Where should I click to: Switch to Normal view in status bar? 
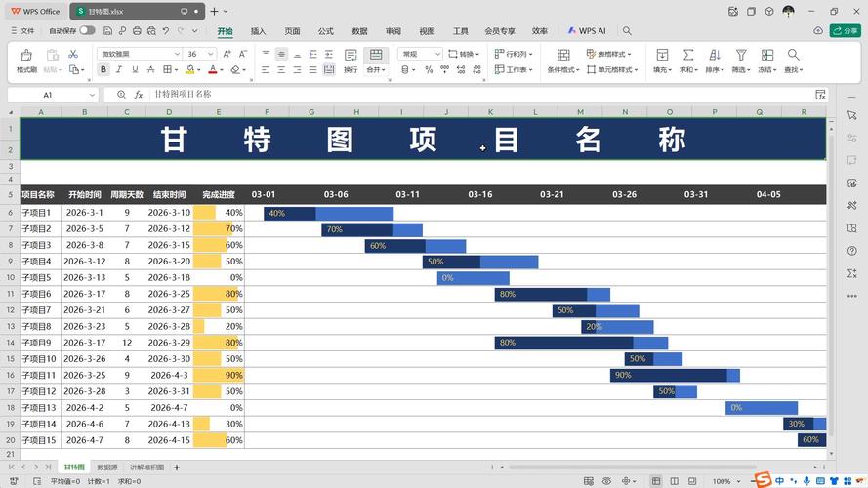[x=656, y=481]
